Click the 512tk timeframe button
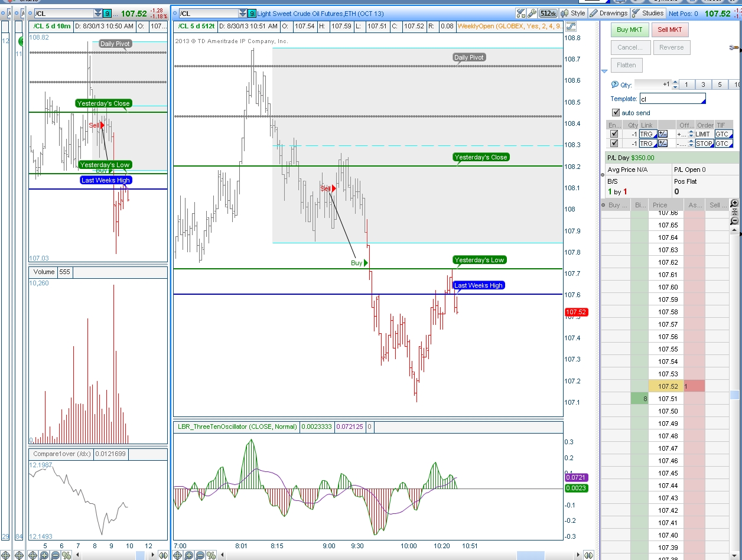Image resolution: width=742 pixels, height=560 pixels. [x=548, y=13]
